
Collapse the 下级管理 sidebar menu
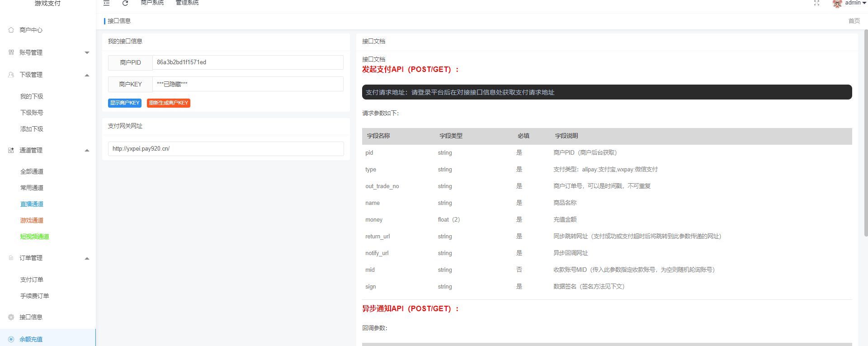[x=87, y=75]
